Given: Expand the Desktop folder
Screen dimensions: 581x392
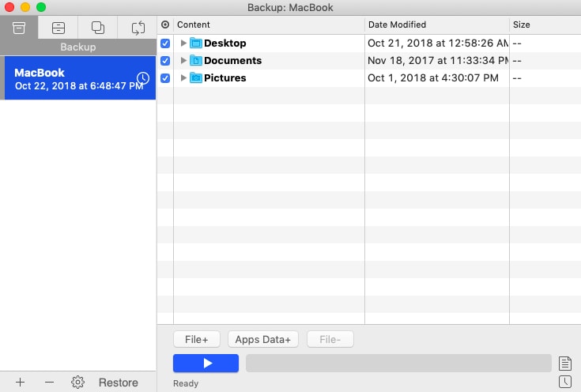Looking at the screenshot, I should tap(183, 43).
